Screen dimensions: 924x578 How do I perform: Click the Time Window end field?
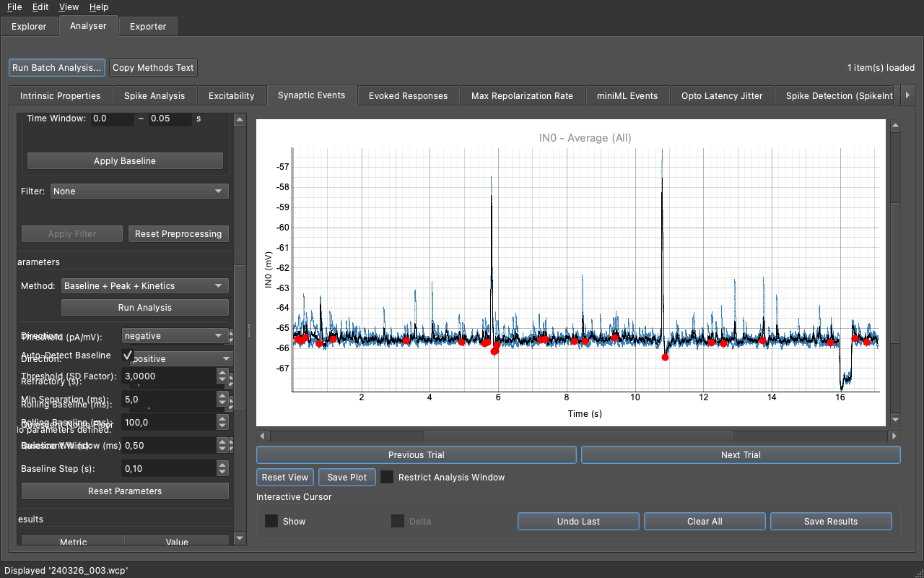(170, 118)
